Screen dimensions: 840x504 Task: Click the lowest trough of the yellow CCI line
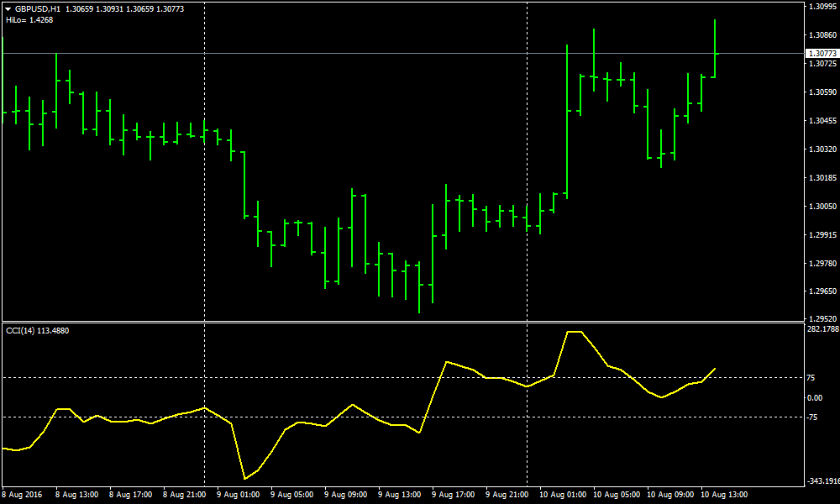(244, 479)
